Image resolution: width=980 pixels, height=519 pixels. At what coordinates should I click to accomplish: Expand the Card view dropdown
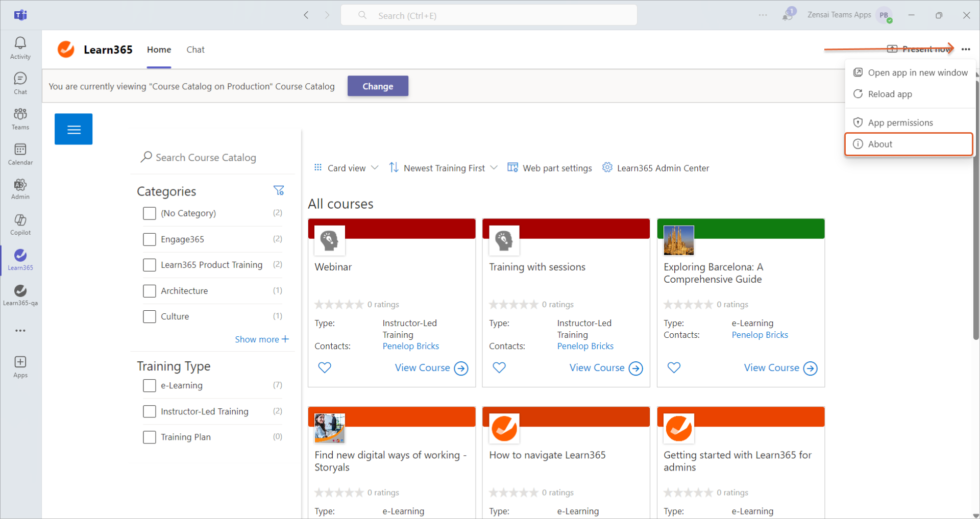347,168
